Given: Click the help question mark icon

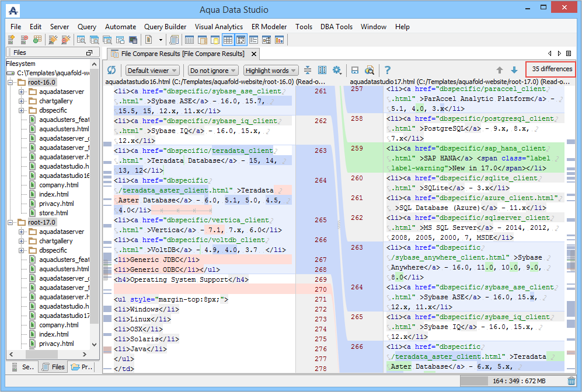Looking at the screenshot, I should 387,71.
